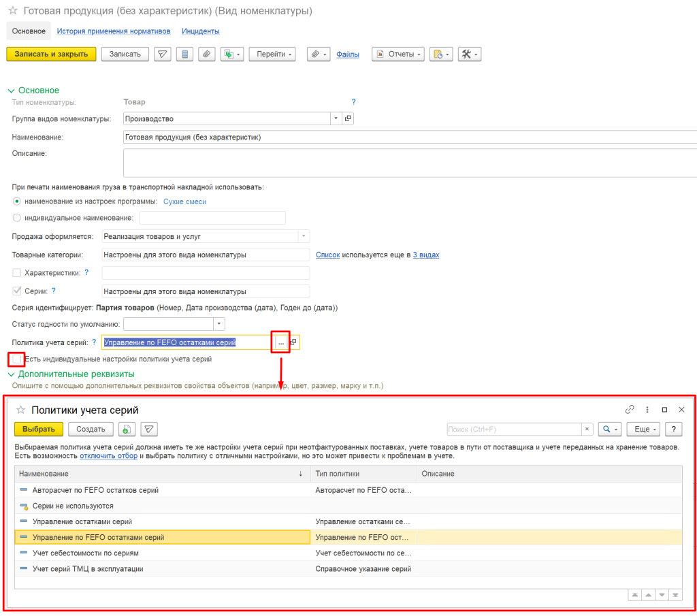The image size is (697, 616).
Task: Enable the Характеристики checkbox
Action: [17, 272]
